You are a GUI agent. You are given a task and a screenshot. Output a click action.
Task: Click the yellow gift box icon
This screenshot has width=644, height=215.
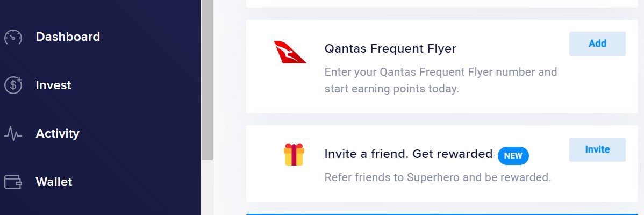[294, 154]
